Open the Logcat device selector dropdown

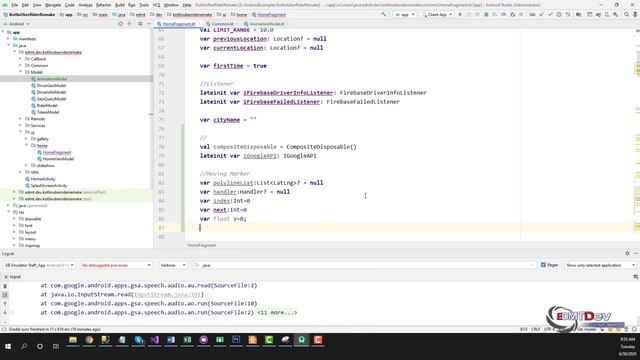40,265
